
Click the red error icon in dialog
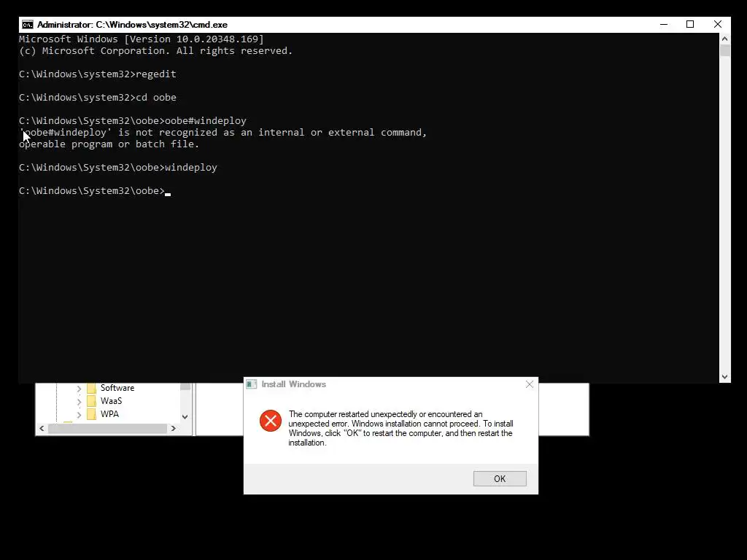(x=271, y=421)
